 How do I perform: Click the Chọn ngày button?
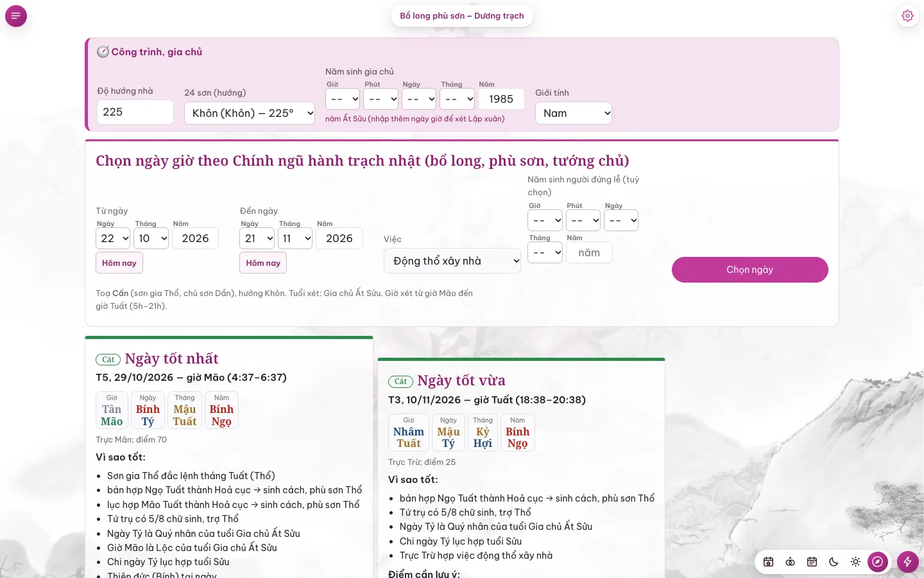749,270
